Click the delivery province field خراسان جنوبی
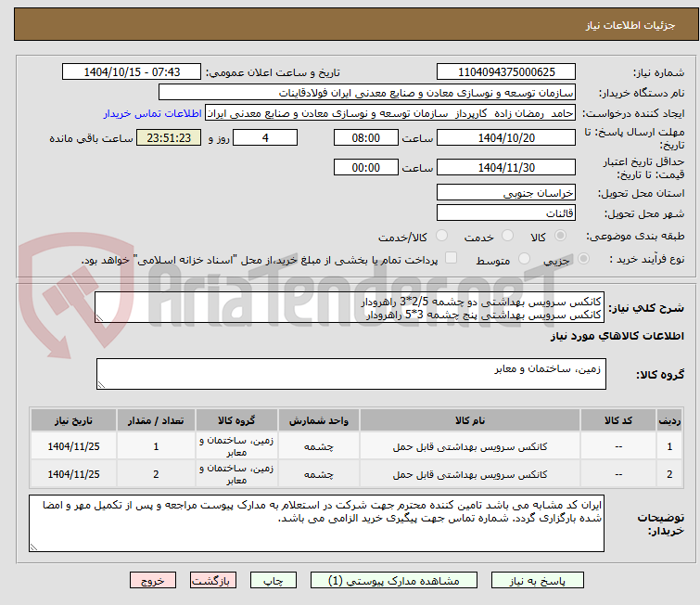Image resolution: width=700 pixels, height=605 pixels. coord(506,193)
